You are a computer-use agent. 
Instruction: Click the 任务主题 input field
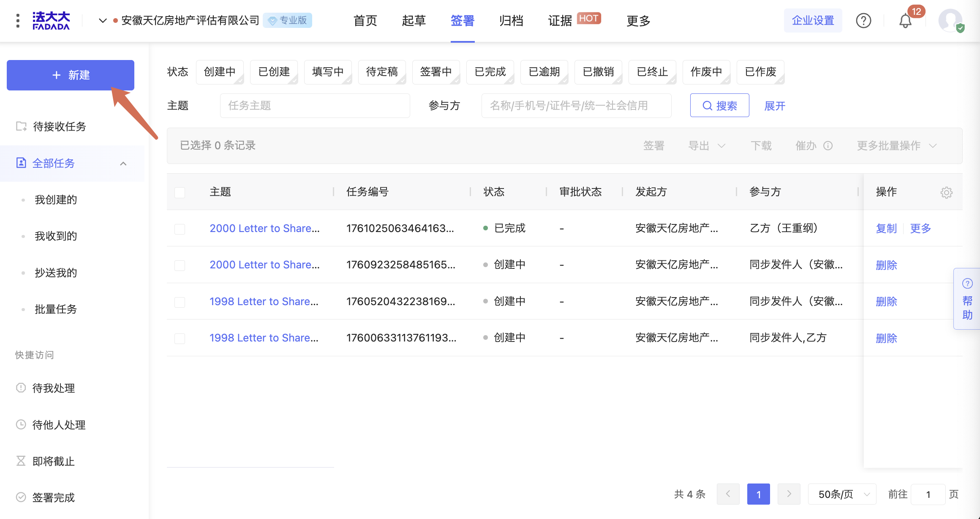coord(315,106)
